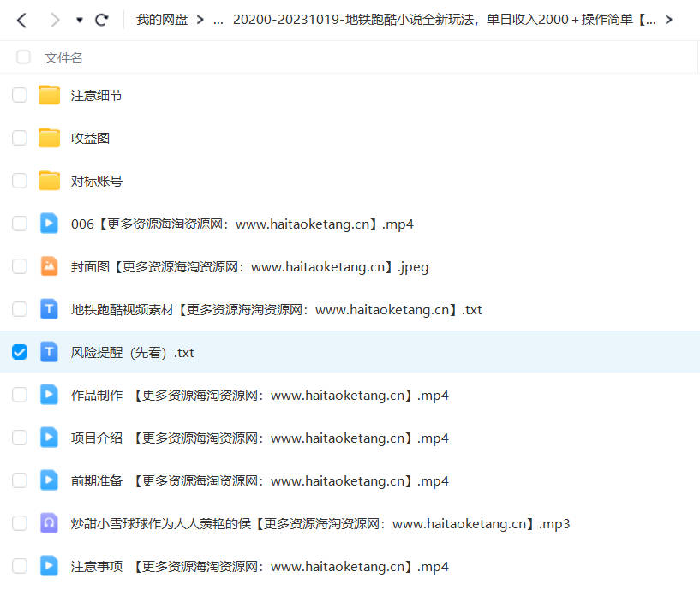Click the 收益图 folder icon

(49, 138)
